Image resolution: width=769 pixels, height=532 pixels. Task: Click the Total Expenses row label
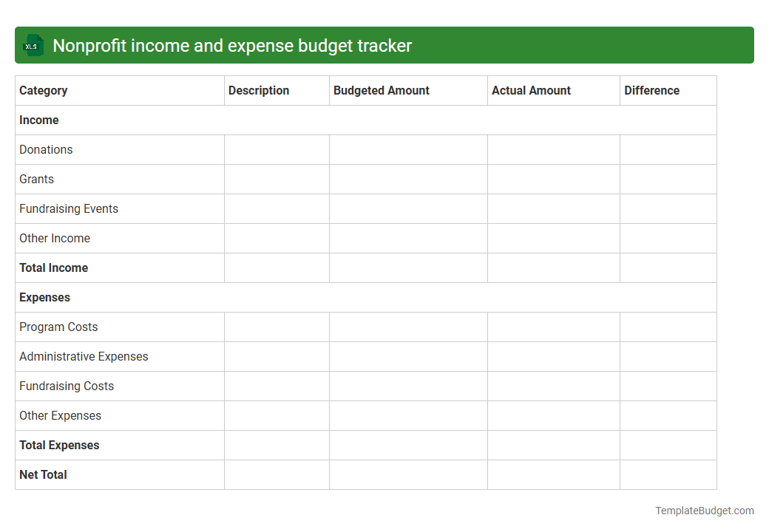(59, 445)
